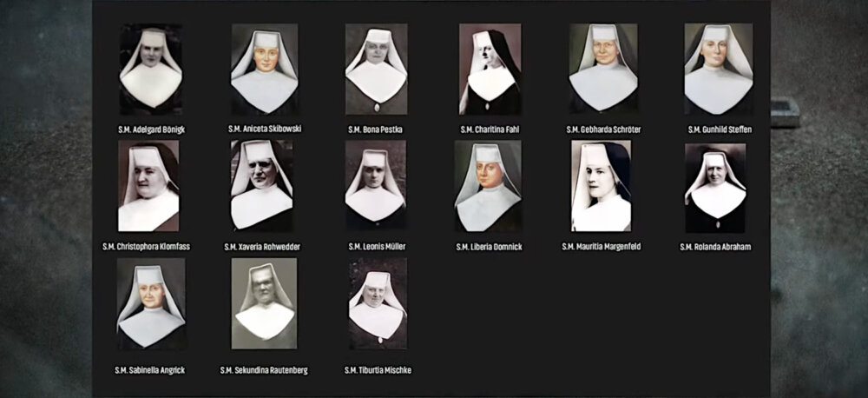The image size is (868, 398).
Task: Open the S.M. Sekundina Rautenberg photo
Action: tap(264, 303)
